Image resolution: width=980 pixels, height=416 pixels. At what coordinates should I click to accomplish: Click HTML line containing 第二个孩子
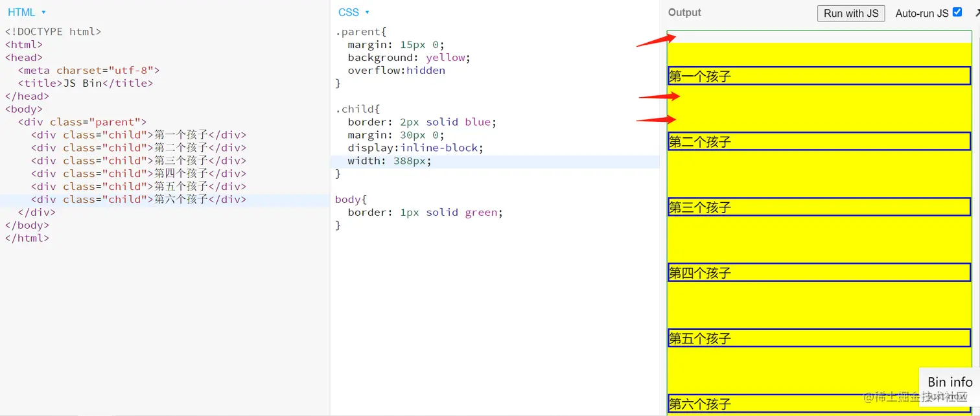click(x=138, y=148)
